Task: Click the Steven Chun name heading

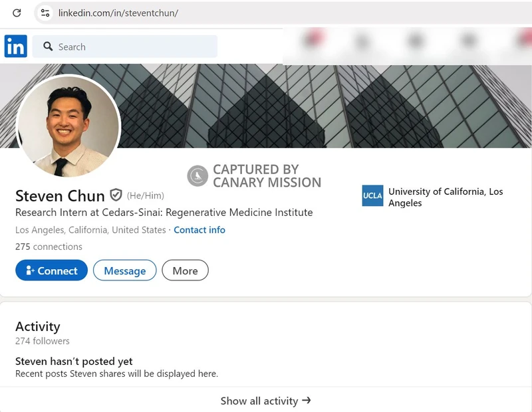Action: point(59,195)
